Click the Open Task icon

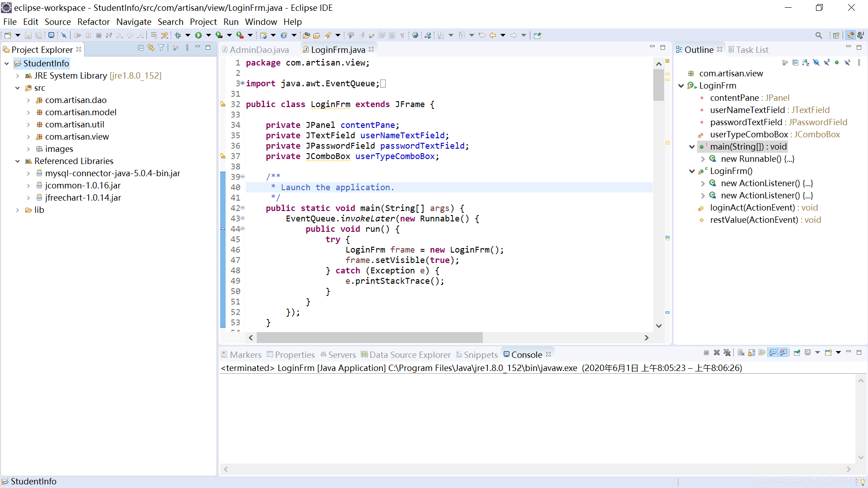tap(317, 35)
